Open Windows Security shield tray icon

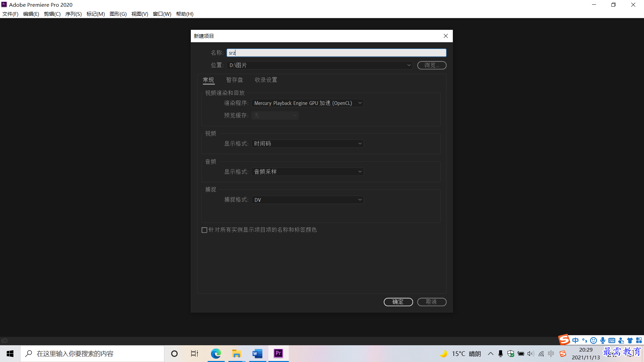coord(511,354)
